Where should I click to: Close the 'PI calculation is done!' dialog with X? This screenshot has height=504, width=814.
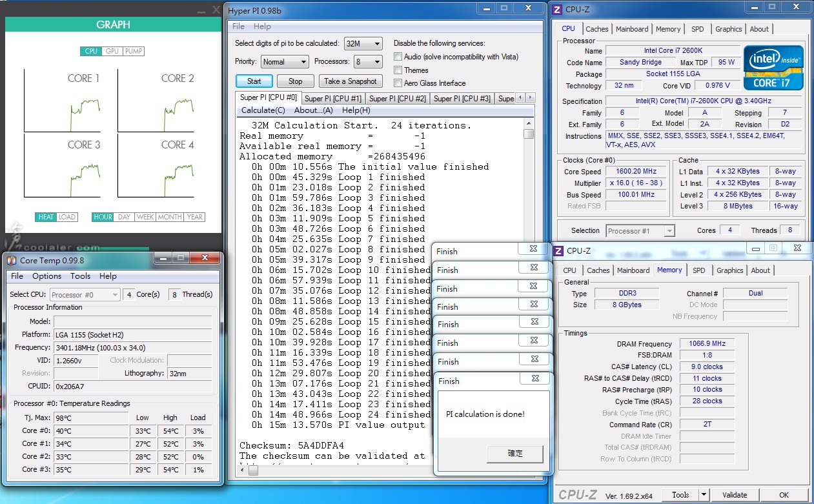[x=535, y=379]
